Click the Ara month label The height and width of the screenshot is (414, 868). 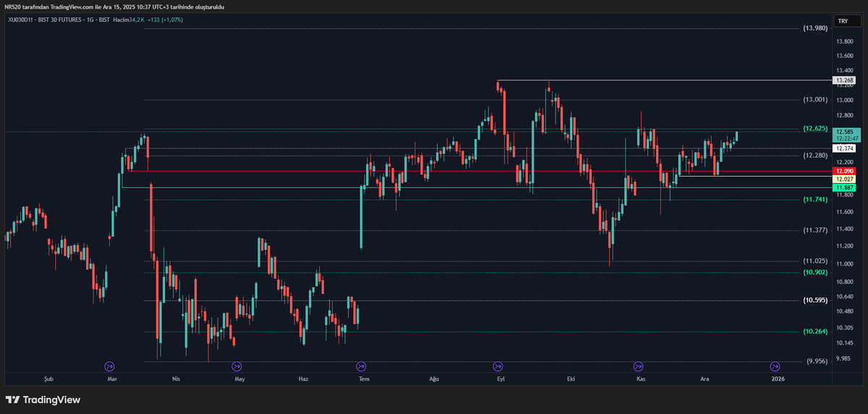(x=705, y=379)
